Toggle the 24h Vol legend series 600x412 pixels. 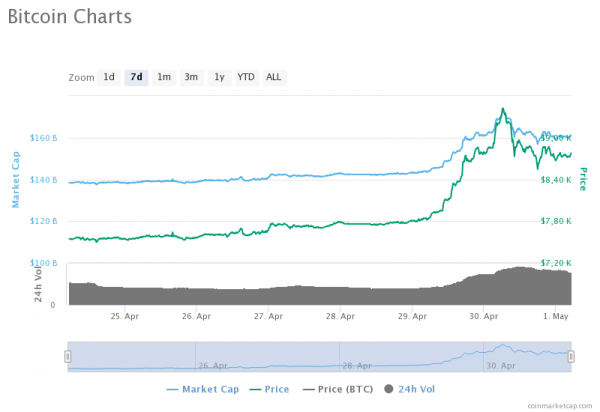409,389
